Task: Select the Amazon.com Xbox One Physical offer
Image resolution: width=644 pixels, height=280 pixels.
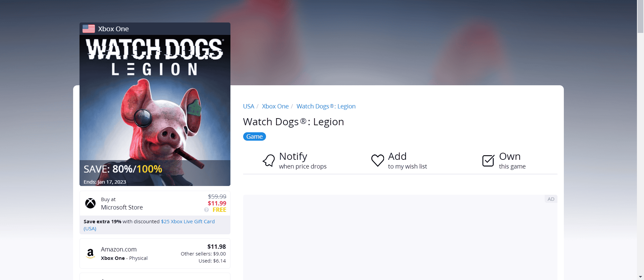Action: coord(155,253)
